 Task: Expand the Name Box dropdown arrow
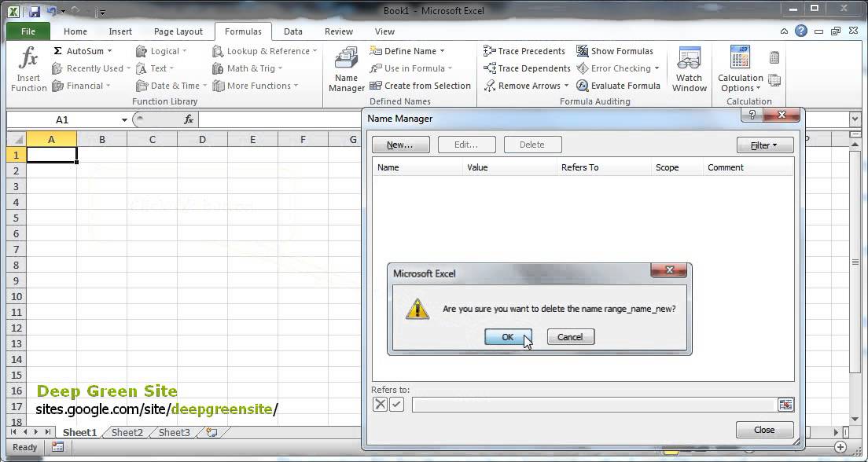coord(124,120)
